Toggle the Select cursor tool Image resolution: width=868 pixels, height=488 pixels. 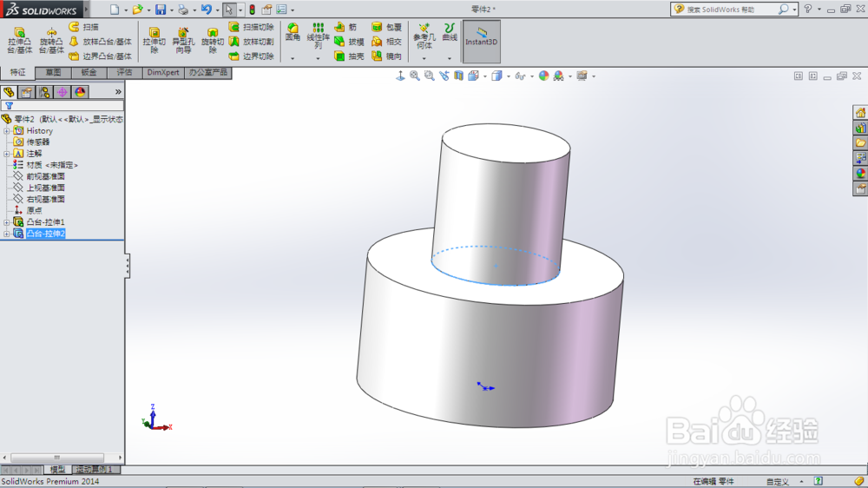coord(228,10)
